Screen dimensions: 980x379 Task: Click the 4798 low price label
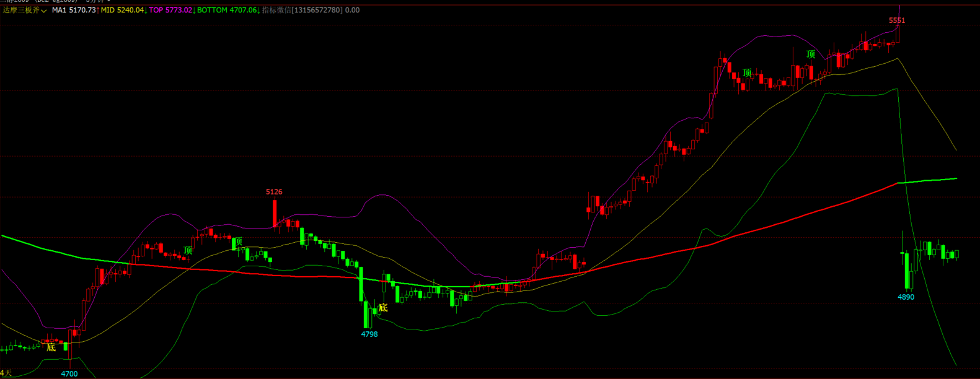(369, 334)
